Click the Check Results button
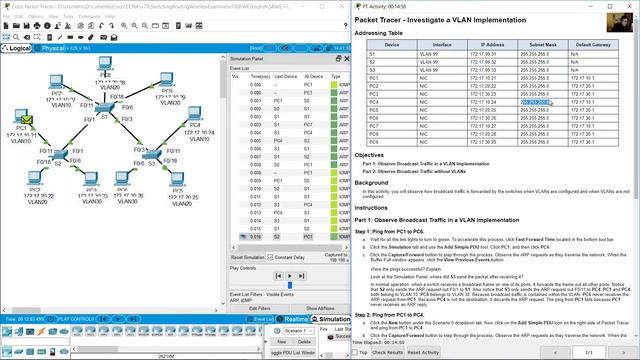This screenshot has height=360, width=640. tap(387, 352)
